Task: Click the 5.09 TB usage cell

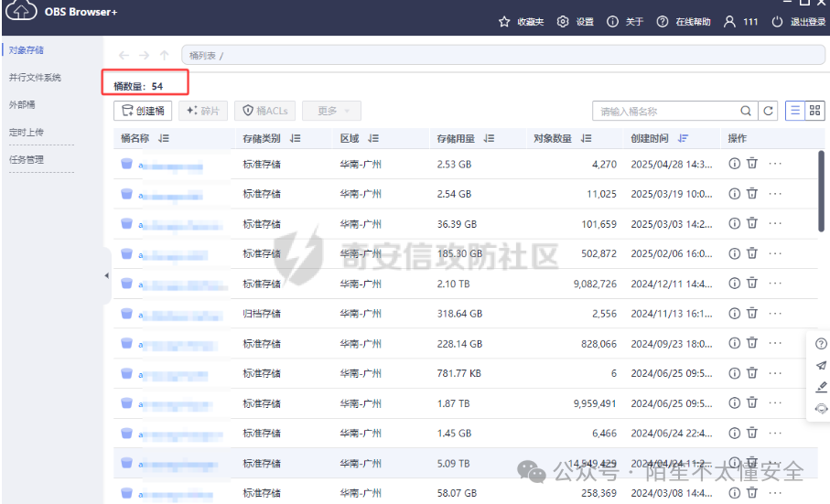Action: 453,463
